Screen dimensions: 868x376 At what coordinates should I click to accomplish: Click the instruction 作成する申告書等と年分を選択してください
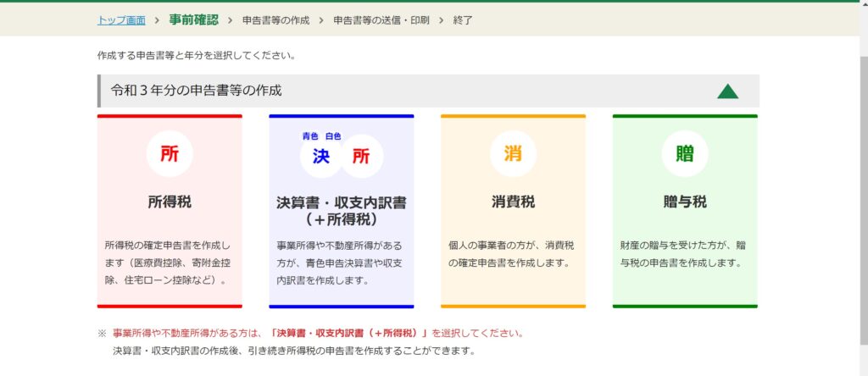197,56
